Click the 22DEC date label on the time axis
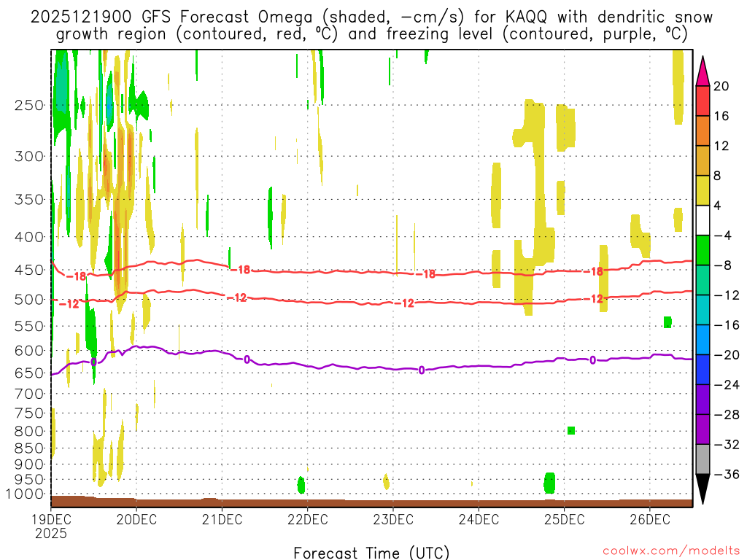 [x=308, y=519]
